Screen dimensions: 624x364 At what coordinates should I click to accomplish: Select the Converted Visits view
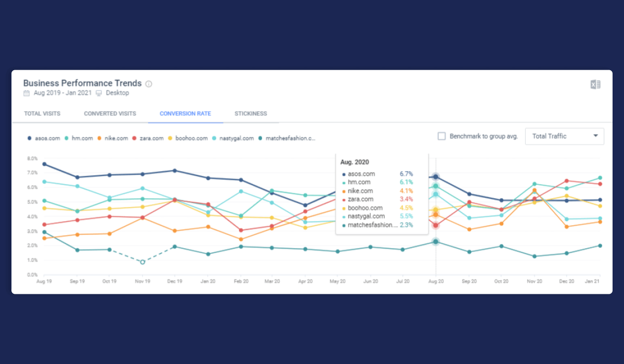coord(110,113)
